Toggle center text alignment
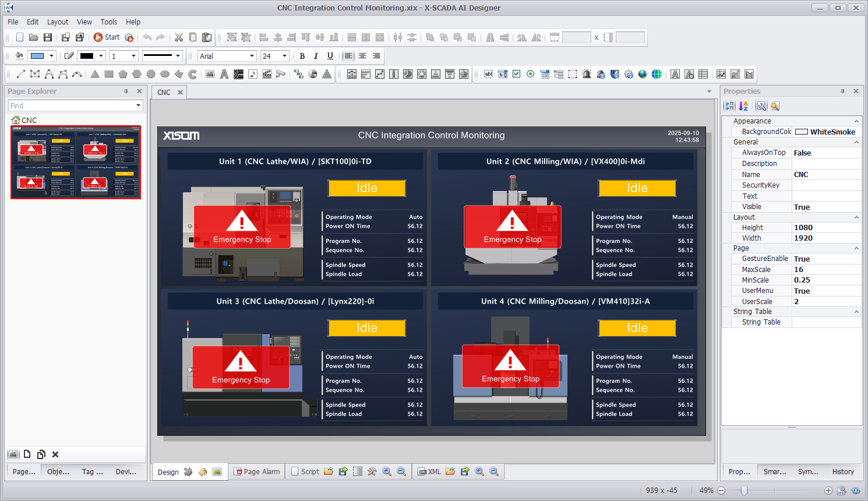Viewport: 868px width, 501px height. tap(362, 56)
